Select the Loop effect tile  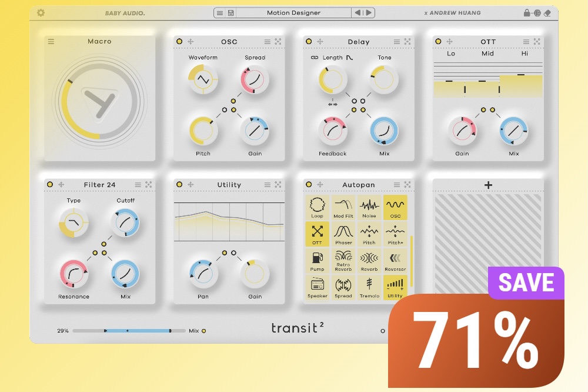tap(318, 207)
